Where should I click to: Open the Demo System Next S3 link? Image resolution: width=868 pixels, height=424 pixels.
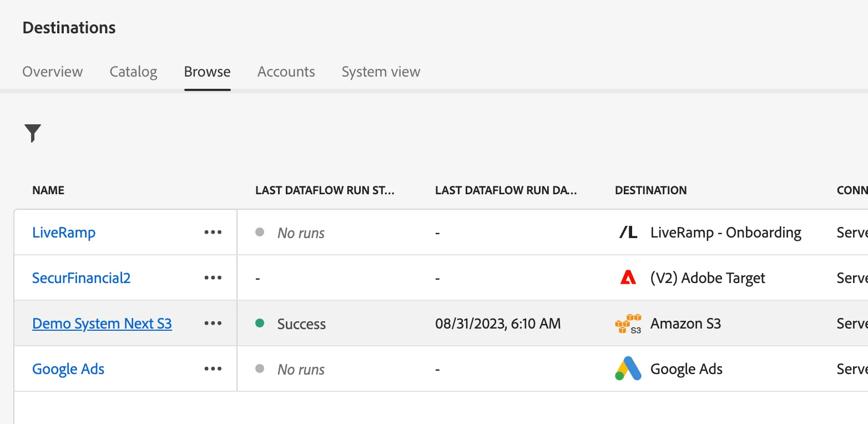[x=102, y=324]
